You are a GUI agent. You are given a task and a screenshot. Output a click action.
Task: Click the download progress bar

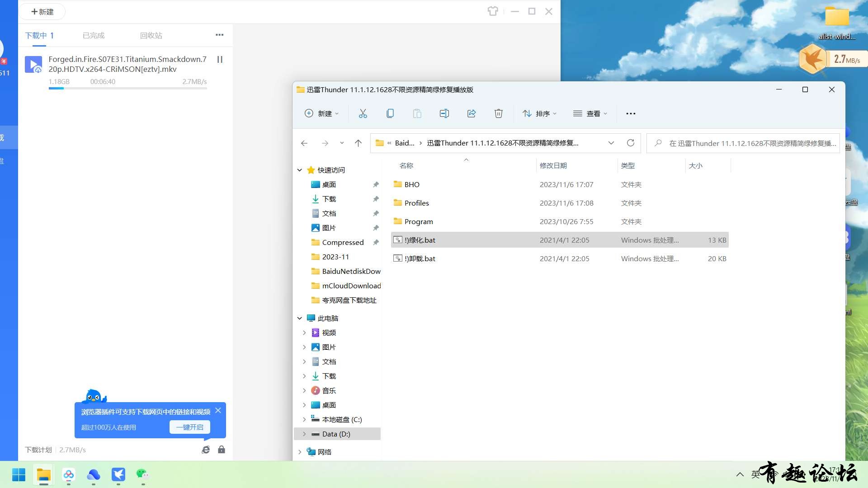pyautogui.click(x=128, y=89)
